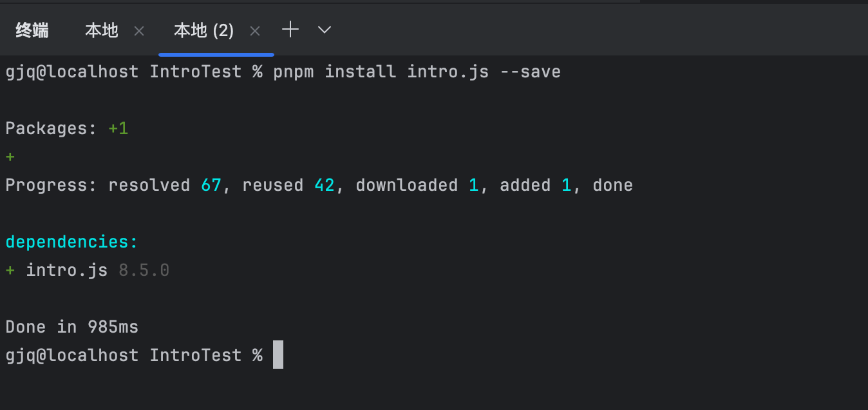Image resolution: width=868 pixels, height=410 pixels.
Task: Click the Packages: +1 output line
Action: tap(67, 128)
